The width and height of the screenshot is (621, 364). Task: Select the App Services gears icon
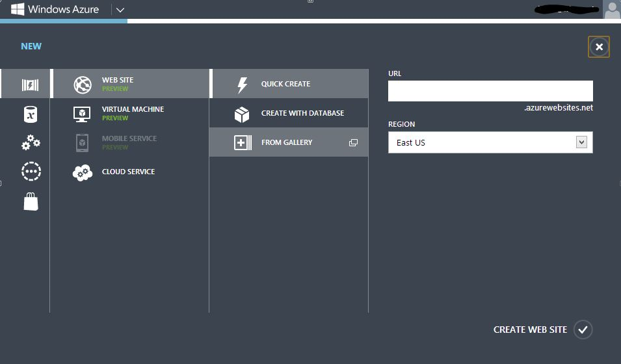click(x=31, y=142)
